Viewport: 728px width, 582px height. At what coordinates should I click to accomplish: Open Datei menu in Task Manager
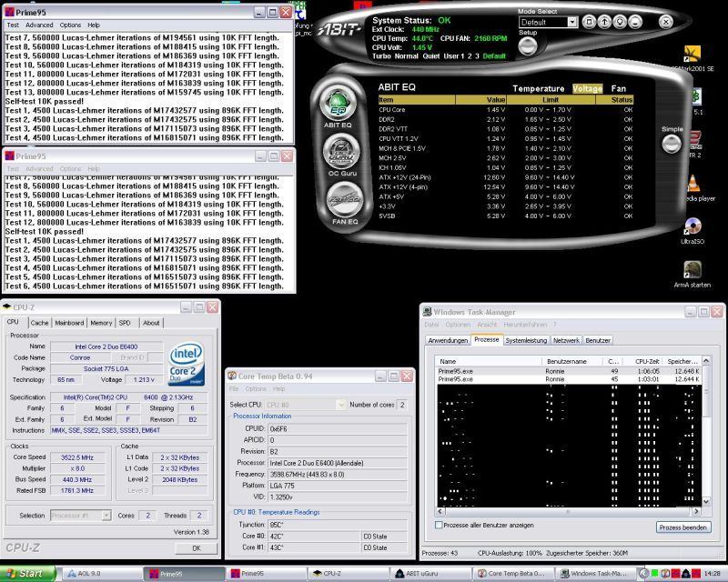[431, 325]
